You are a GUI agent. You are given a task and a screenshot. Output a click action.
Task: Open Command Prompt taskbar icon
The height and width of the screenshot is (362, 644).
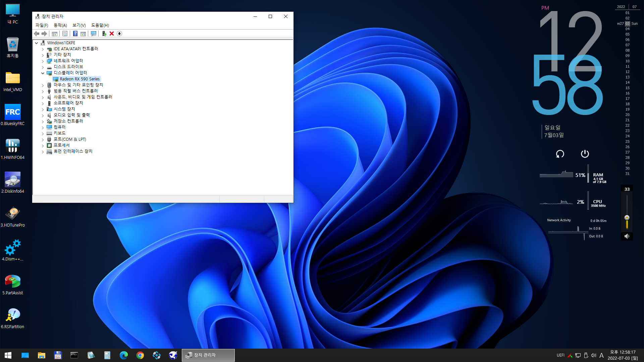tap(74, 355)
